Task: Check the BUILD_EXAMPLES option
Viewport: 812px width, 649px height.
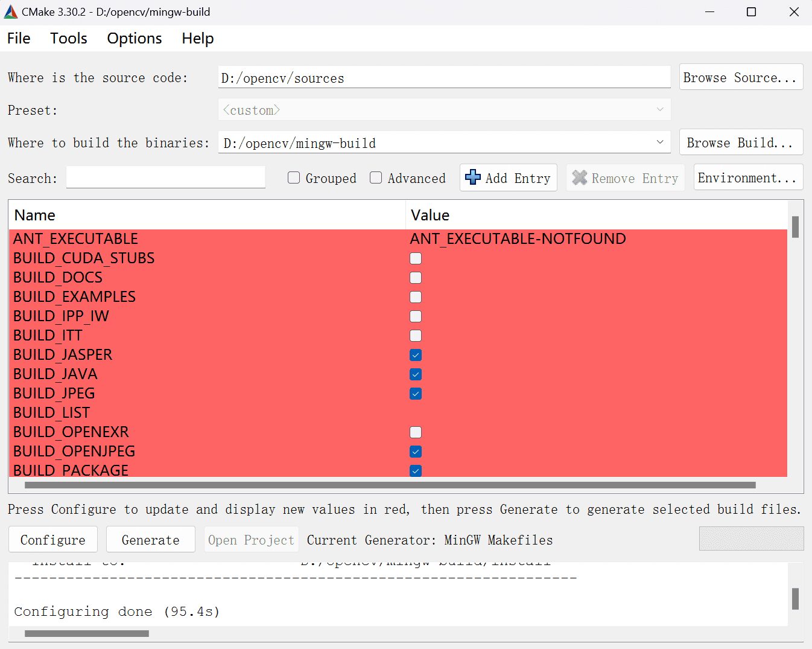Action: [416, 297]
